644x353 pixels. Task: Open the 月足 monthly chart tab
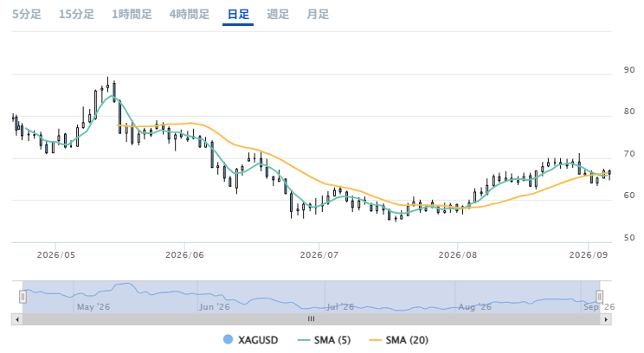click(318, 15)
